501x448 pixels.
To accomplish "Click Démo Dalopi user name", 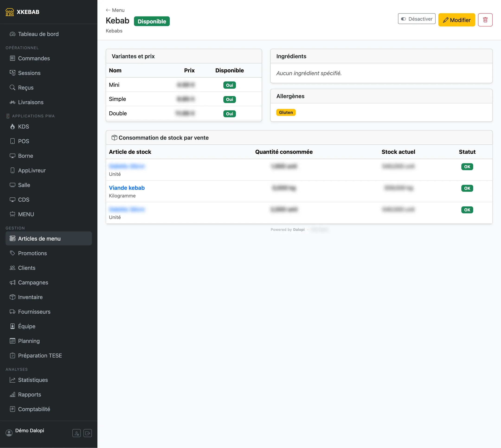I will [29, 430].
